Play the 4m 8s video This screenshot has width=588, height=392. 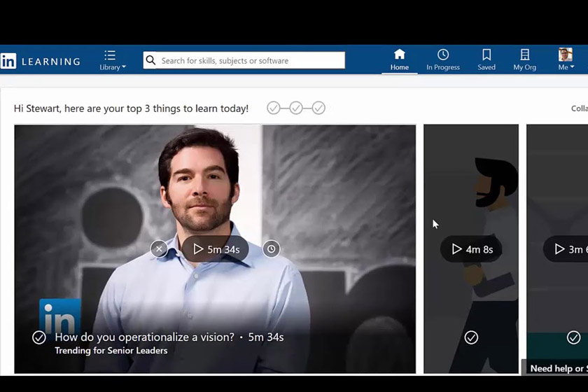pos(471,249)
